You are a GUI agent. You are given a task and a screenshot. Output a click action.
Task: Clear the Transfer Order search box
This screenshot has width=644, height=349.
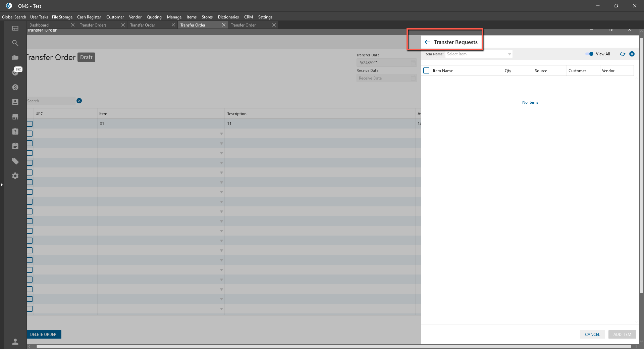point(79,101)
